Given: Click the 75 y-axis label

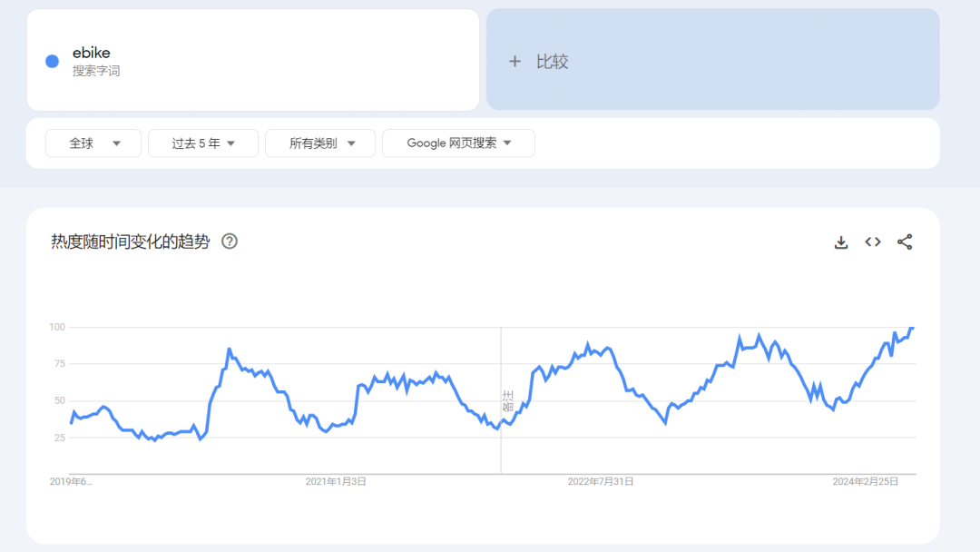Looking at the screenshot, I should [59, 364].
